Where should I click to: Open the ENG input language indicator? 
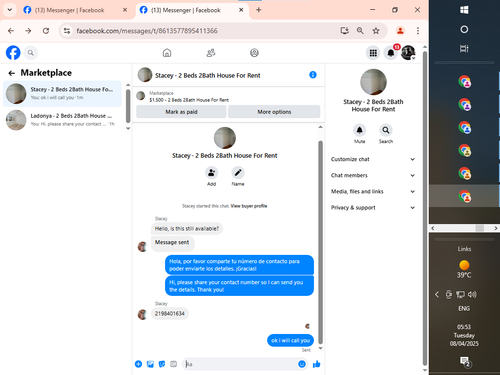tap(464, 308)
